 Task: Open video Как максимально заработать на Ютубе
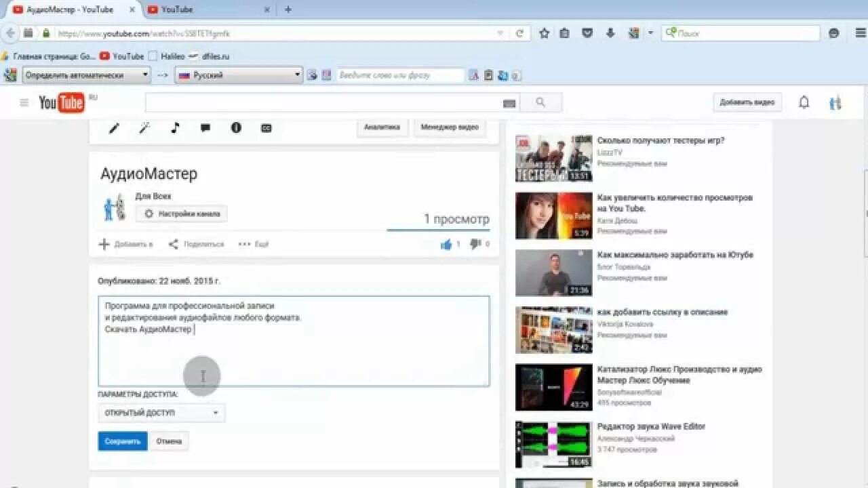[x=675, y=255]
